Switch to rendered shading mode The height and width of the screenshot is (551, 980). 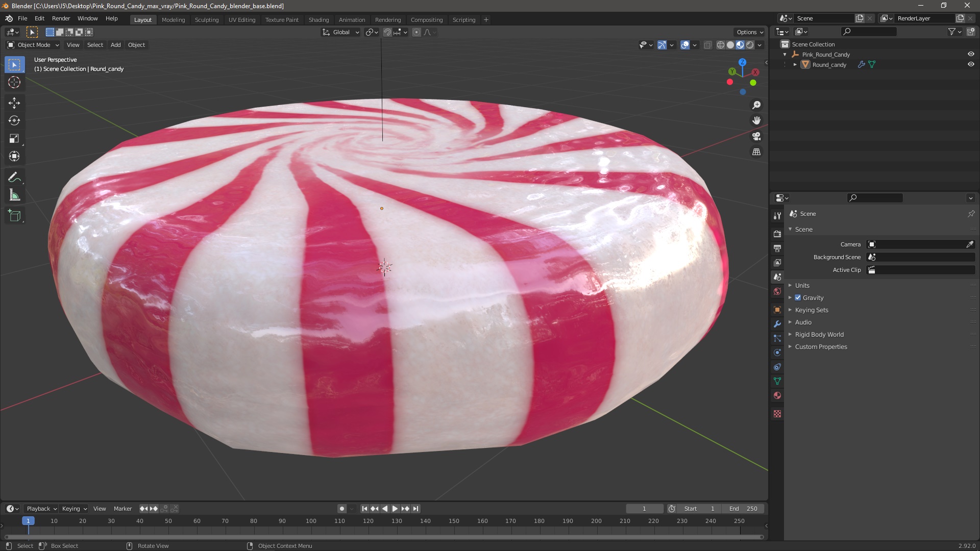[750, 45]
